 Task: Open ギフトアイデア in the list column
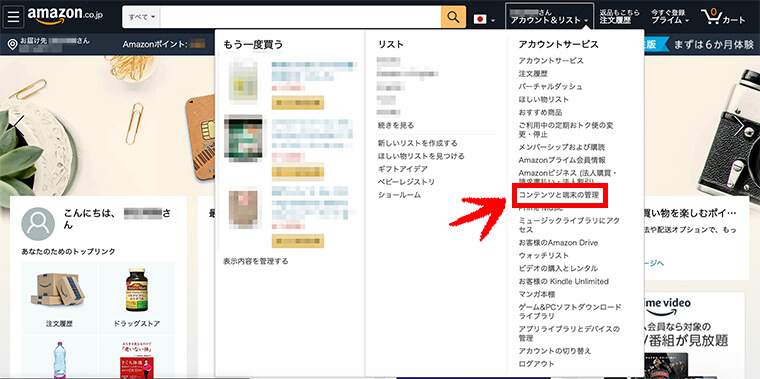[x=403, y=169]
